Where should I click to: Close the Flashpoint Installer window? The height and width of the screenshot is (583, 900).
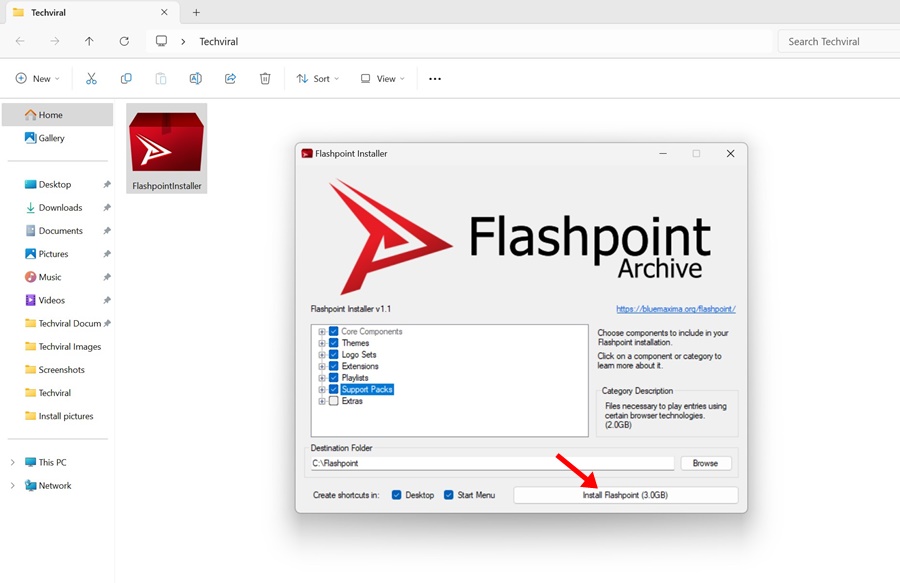tap(730, 153)
